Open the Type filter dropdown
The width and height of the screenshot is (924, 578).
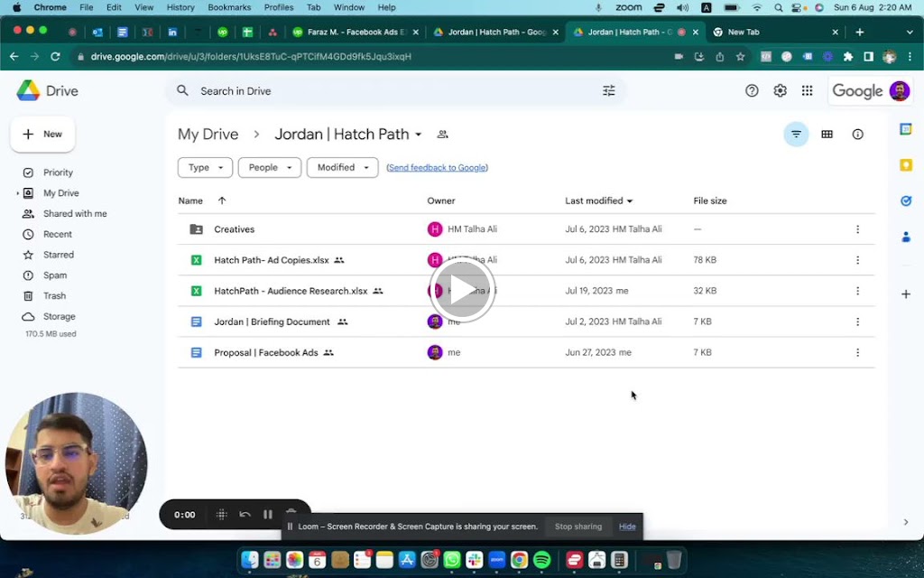point(205,167)
